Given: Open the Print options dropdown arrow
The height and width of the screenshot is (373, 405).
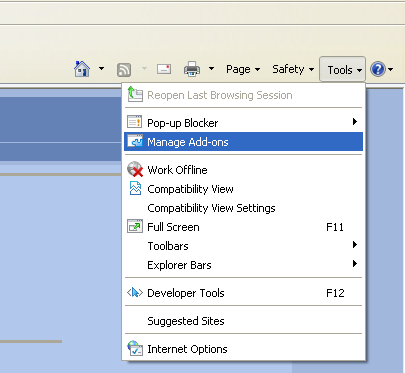Looking at the screenshot, I should coord(211,69).
